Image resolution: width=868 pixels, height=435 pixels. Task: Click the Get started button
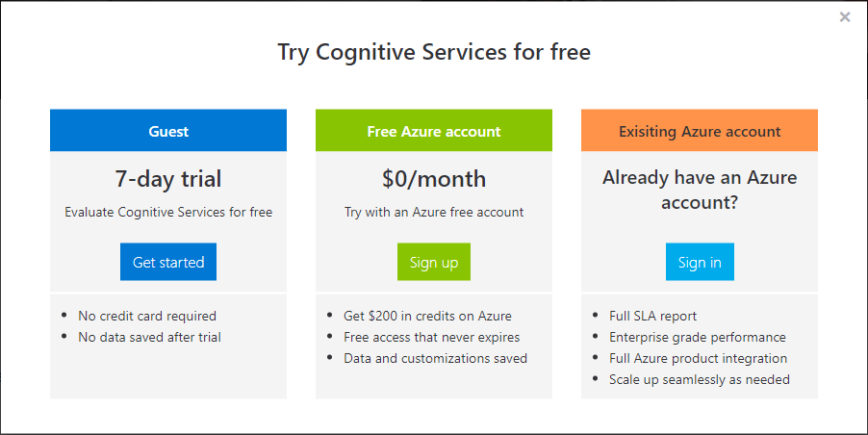click(168, 262)
